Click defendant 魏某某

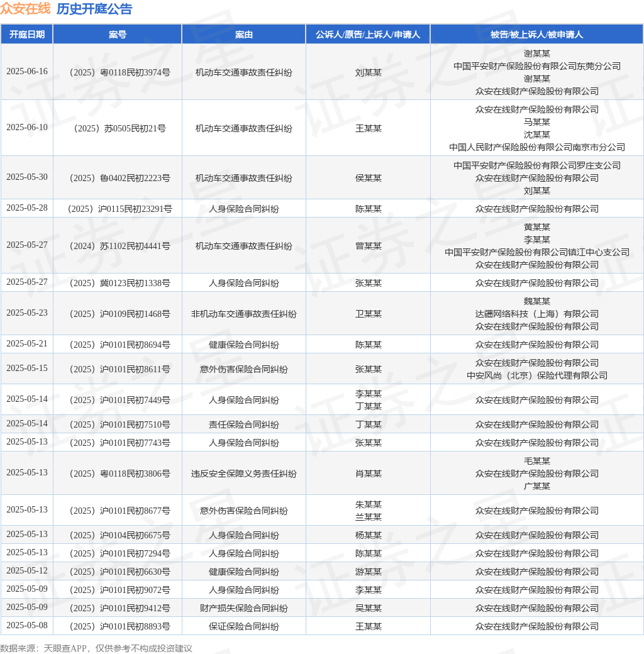tap(537, 302)
